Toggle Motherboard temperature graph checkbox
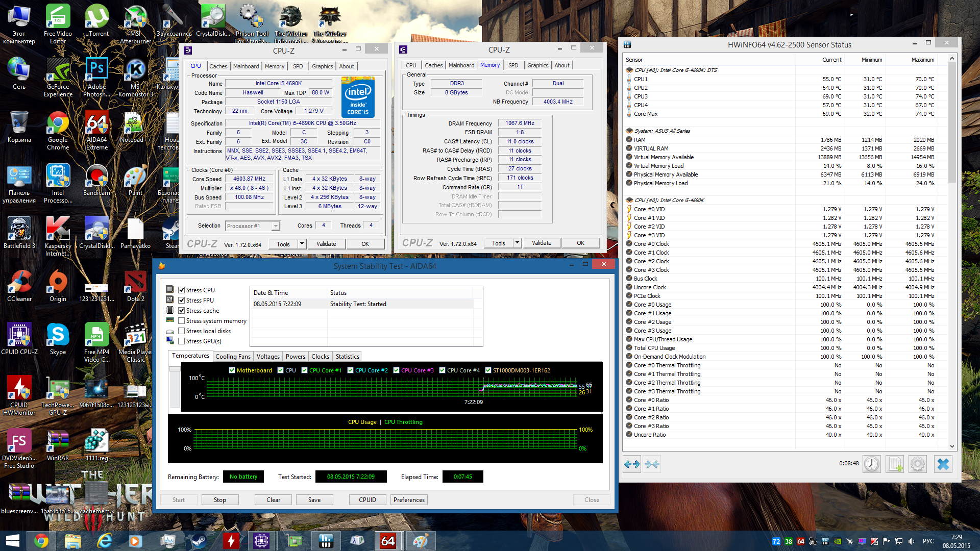 (x=232, y=370)
